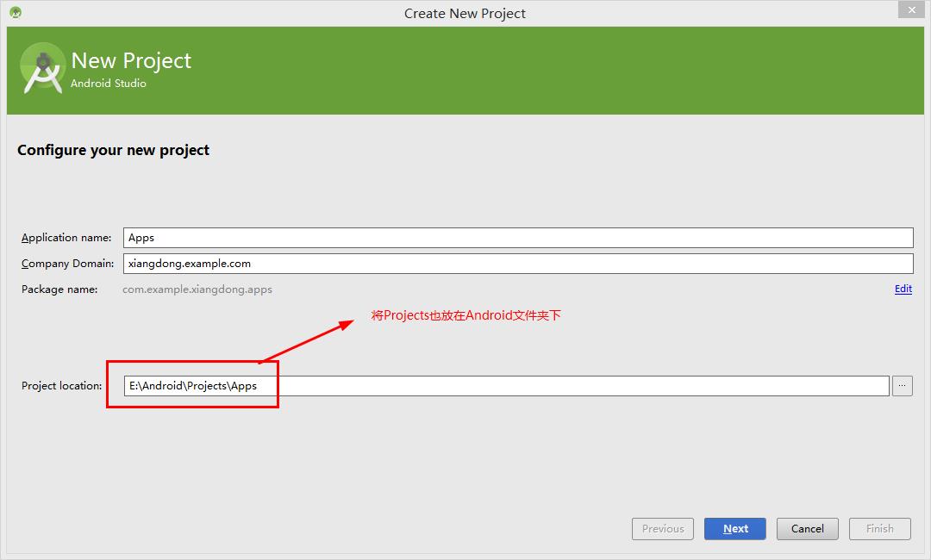This screenshot has height=560, width=931.
Task: Close the Create New Project dialog
Action: coord(911,9)
